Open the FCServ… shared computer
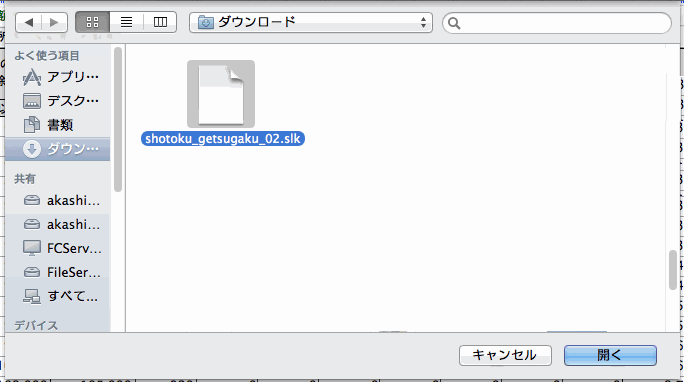The width and height of the screenshot is (684, 382). (58, 249)
